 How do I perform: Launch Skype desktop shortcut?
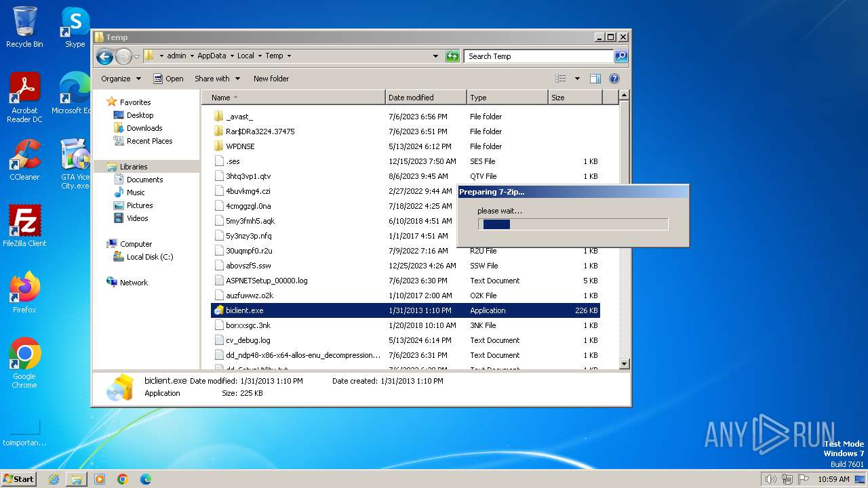click(75, 27)
